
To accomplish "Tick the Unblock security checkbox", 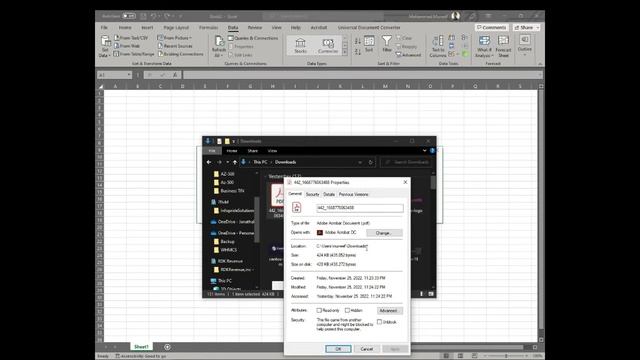I will [x=380, y=322].
